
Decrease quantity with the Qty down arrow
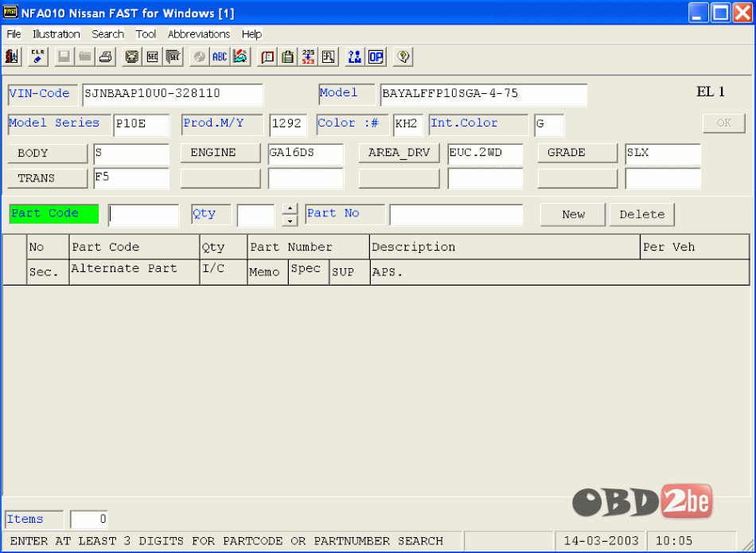[290, 221]
